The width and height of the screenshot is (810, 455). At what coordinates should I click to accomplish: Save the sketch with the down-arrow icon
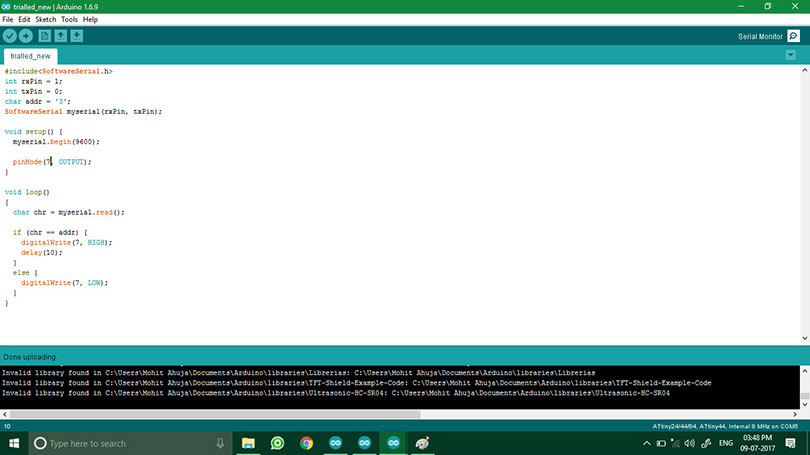coord(76,36)
